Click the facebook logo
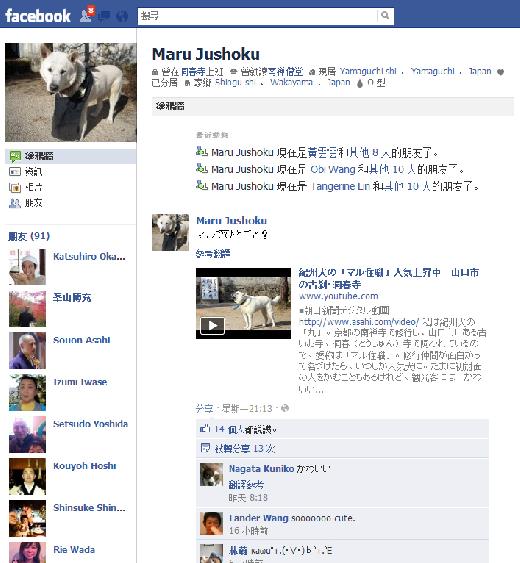Viewport: 520px width, 563px height. pyautogui.click(x=38, y=16)
